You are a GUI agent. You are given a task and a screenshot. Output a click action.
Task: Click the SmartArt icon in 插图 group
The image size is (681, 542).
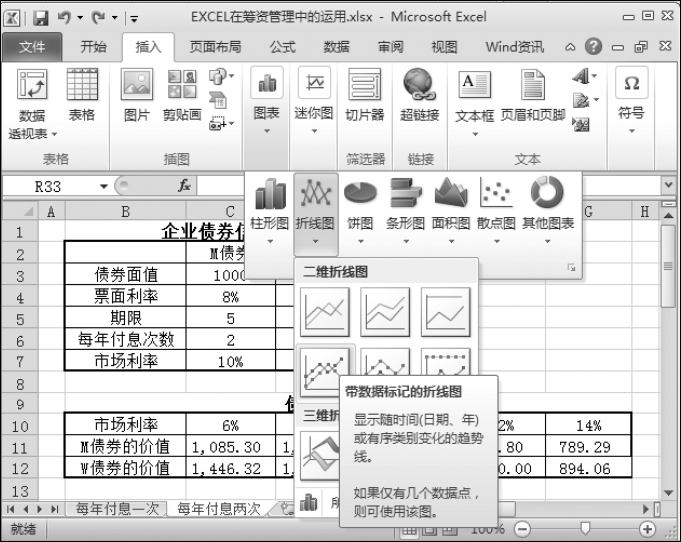(218, 101)
